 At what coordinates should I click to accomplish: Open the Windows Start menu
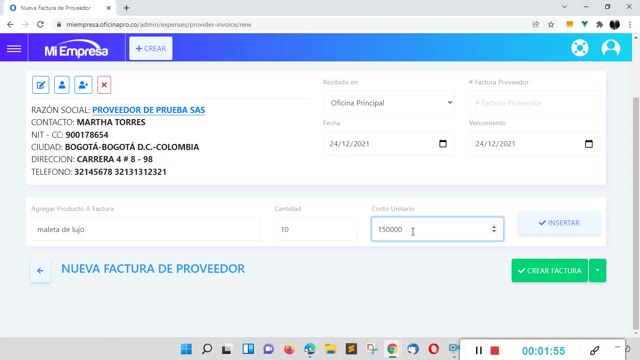point(186,349)
